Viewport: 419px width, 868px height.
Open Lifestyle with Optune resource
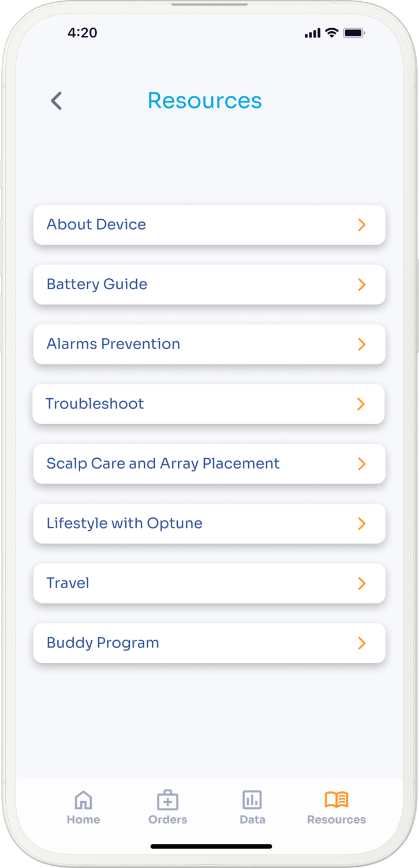[125, 523]
